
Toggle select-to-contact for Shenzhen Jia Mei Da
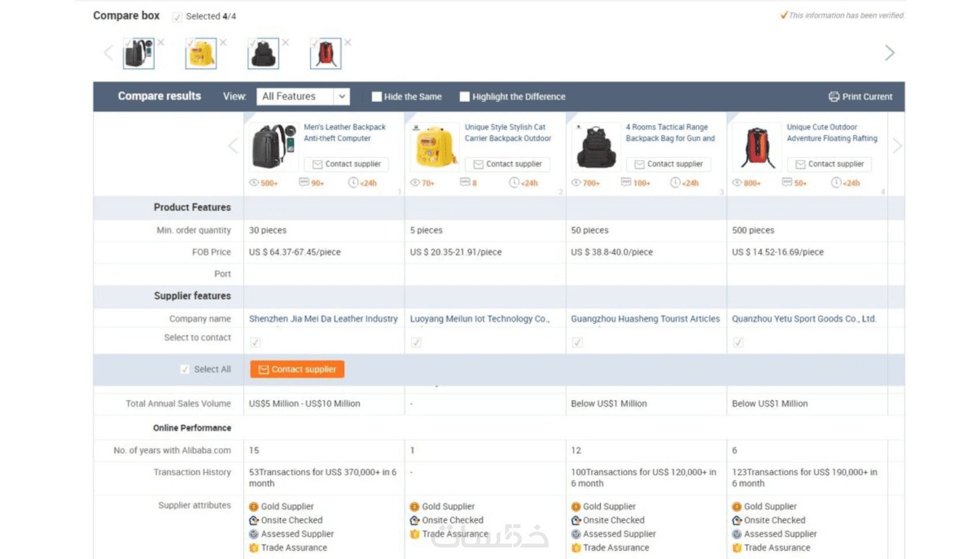(255, 343)
